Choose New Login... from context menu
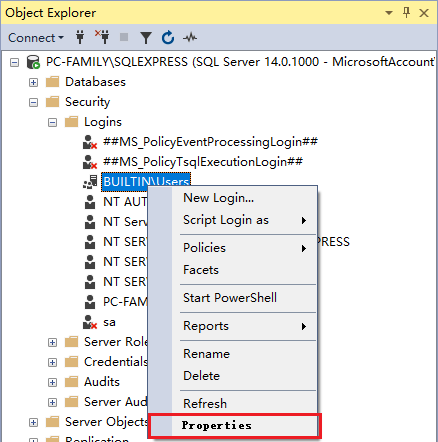Image resolution: width=438 pixels, height=442 pixels. pyautogui.click(x=233, y=198)
